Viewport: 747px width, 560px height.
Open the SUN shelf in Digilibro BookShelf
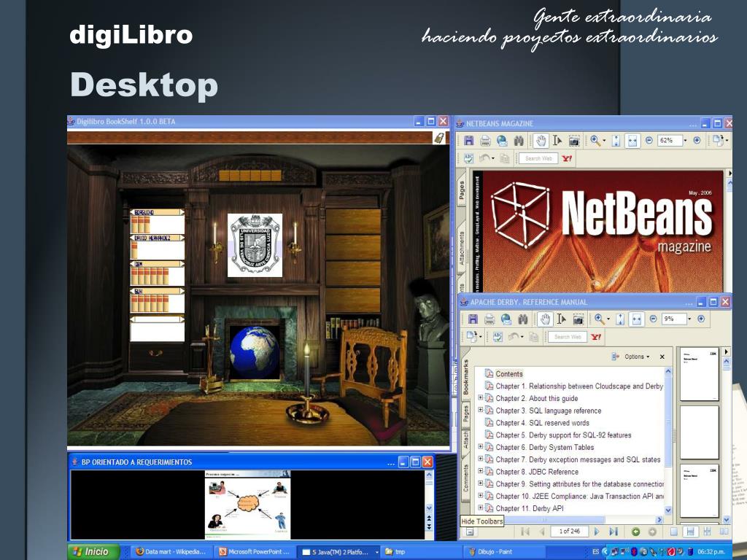click(157, 300)
